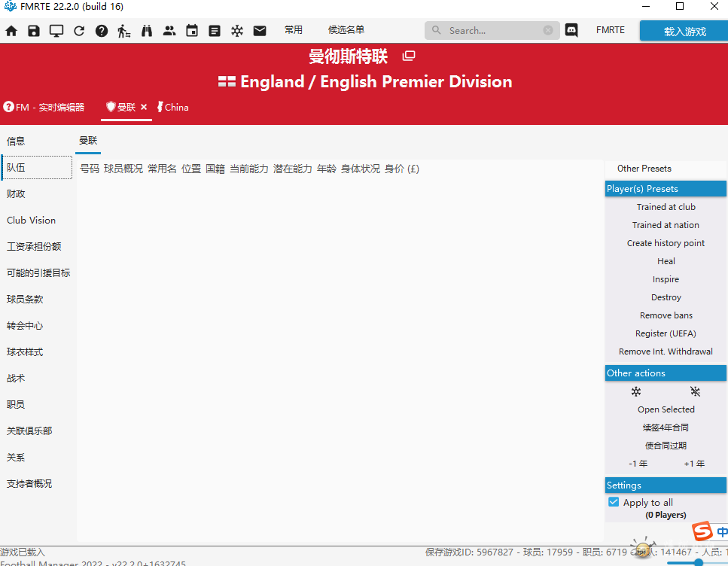
Task: Click the unfreeze icon under Other actions
Action: point(695,391)
